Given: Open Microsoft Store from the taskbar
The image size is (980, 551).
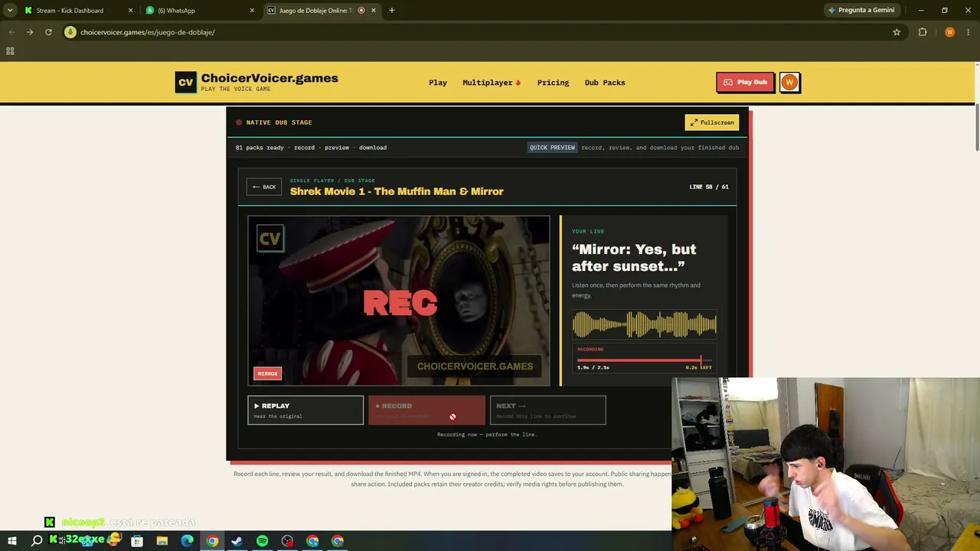Looking at the screenshot, I should (137, 541).
